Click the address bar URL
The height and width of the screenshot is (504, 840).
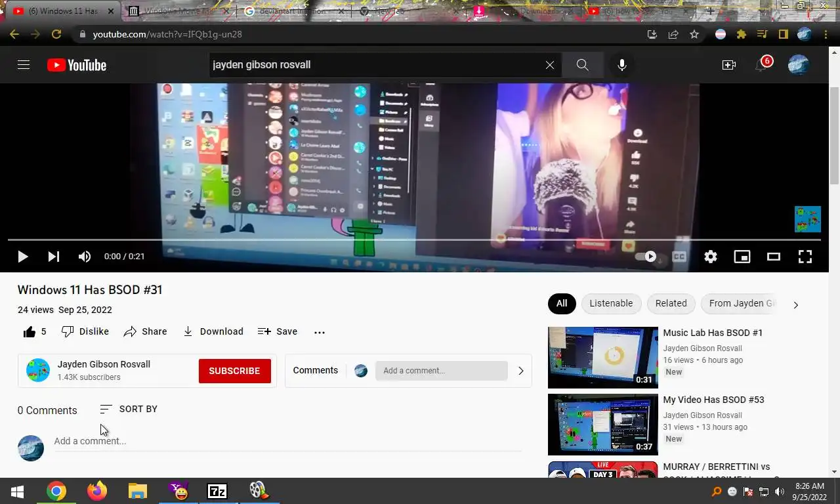pyautogui.click(x=167, y=34)
